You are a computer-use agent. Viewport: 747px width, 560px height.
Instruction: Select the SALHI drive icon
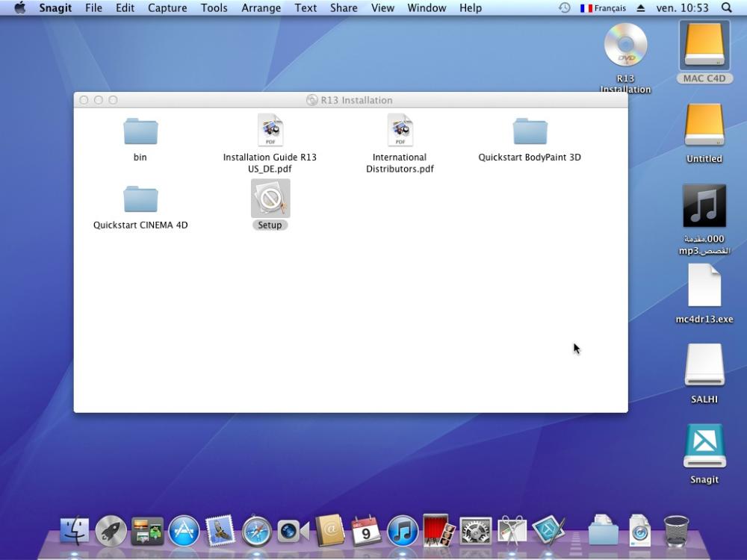tap(704, 365)
